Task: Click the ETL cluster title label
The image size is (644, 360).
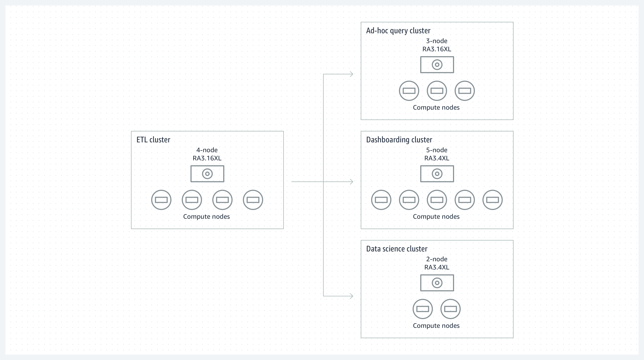Action: point(153,140)
